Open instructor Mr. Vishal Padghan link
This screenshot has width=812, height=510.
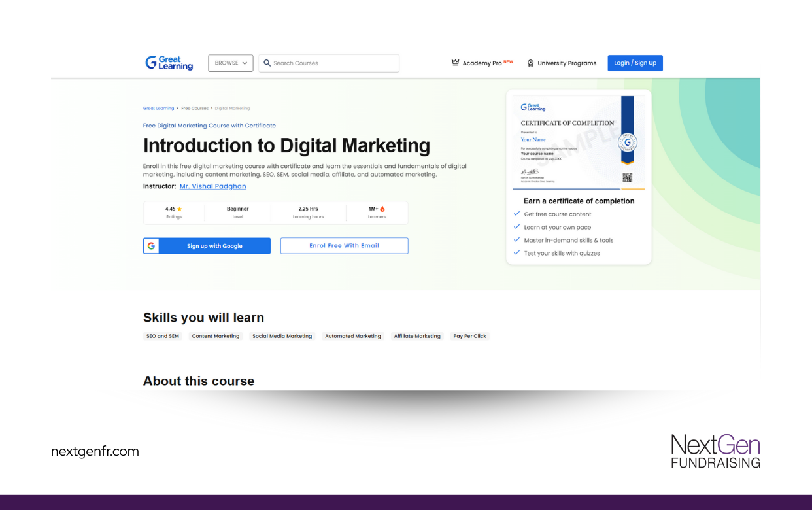point(213,186)
